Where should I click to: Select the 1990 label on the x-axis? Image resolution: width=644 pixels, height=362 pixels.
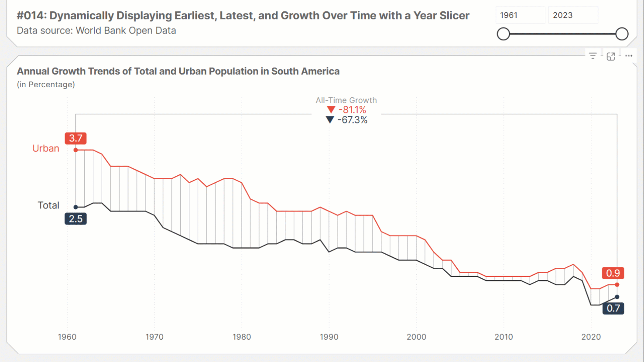tap(329, 337)
